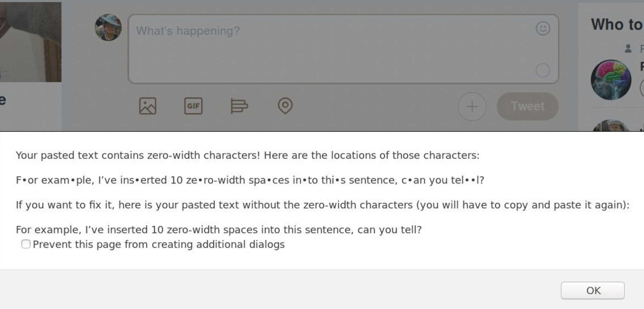The width and height of the screenshot is (644, 309).
Task: Click the person icon under Who to follow
Action: coord(628,48)
